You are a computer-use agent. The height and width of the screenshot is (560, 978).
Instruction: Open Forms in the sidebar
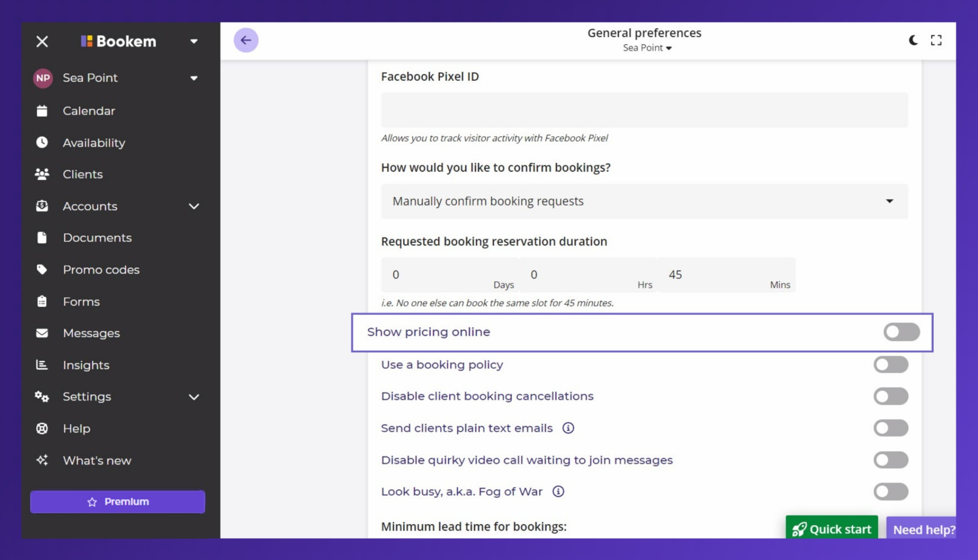81,302
